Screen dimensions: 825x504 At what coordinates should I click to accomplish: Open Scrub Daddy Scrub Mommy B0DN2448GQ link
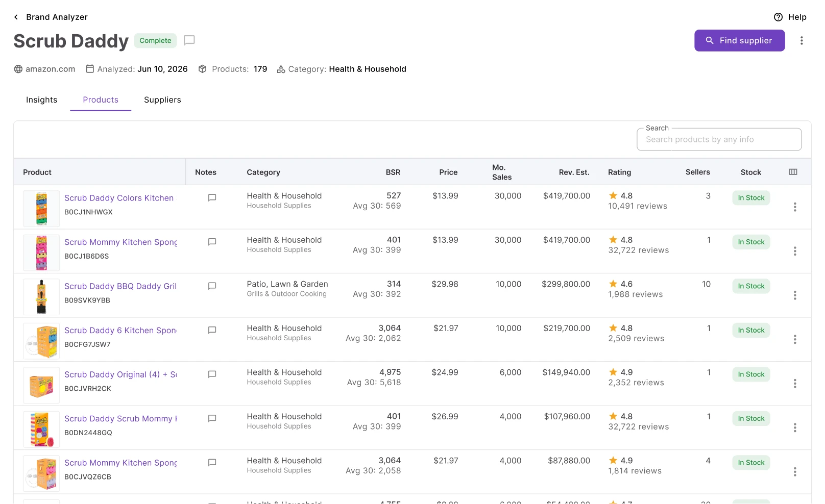pyautogui.click(x=120, y=419)
